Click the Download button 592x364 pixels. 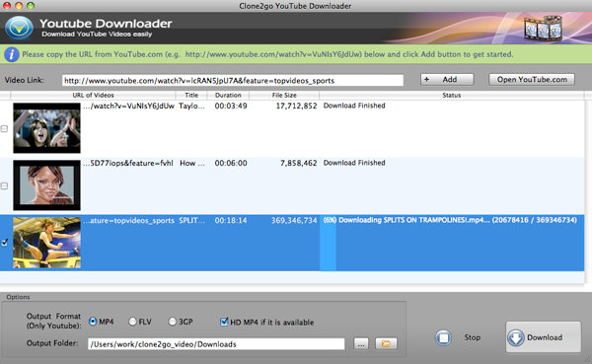544,337
